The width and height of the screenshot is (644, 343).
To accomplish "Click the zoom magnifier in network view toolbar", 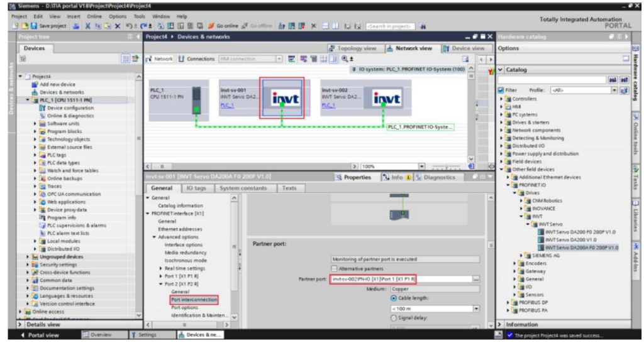I will (345, 59).
